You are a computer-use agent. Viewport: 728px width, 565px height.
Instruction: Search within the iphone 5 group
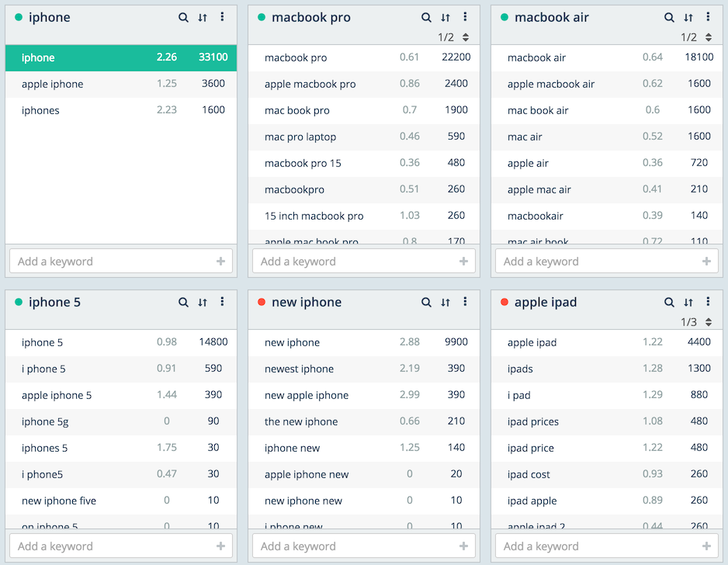[x=183, y=302]
